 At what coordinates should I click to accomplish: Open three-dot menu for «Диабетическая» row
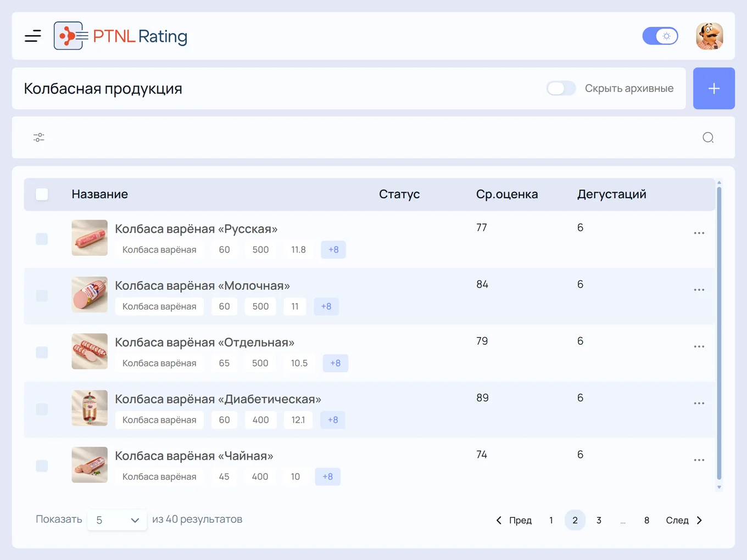[699, 404]
